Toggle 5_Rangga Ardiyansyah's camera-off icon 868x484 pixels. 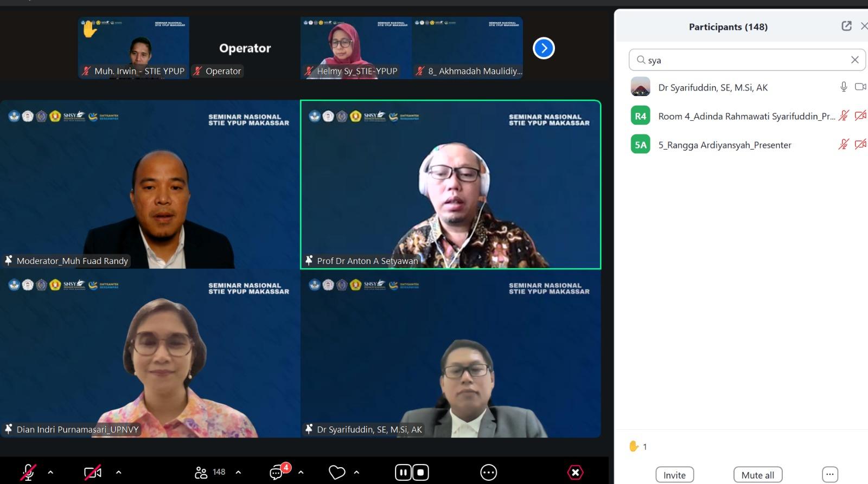coord(860,144)
